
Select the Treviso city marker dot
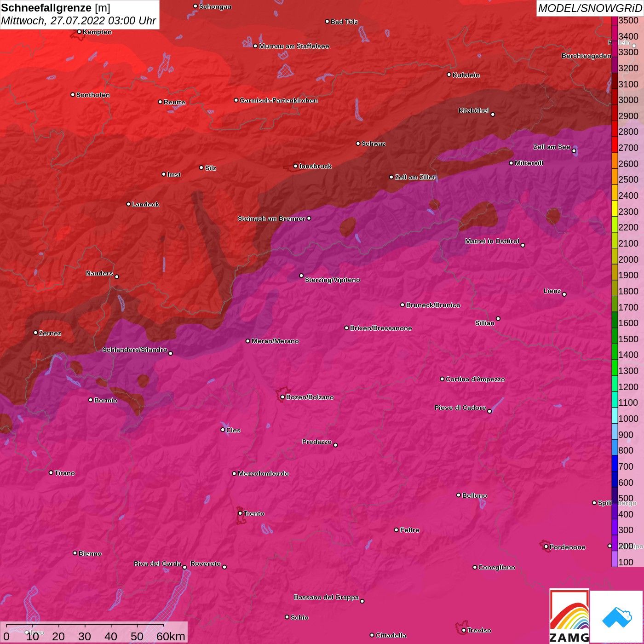click(464, 630)
